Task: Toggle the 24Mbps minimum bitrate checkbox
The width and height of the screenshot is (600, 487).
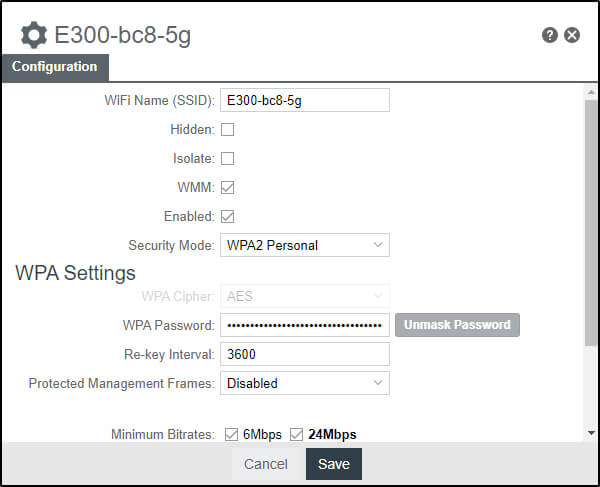Action: [297, 434]
